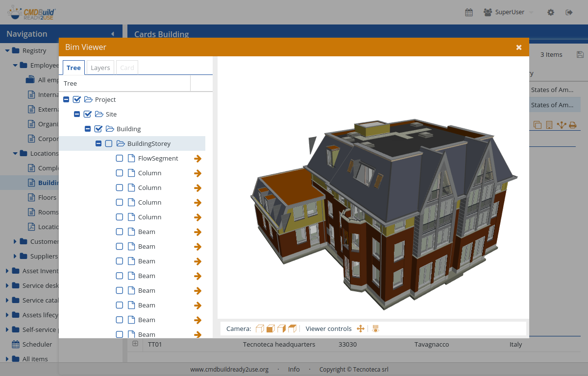This screenshot has width=588, height=376.
Task: Click the logout icon in the header
Action: click(569, 12)
